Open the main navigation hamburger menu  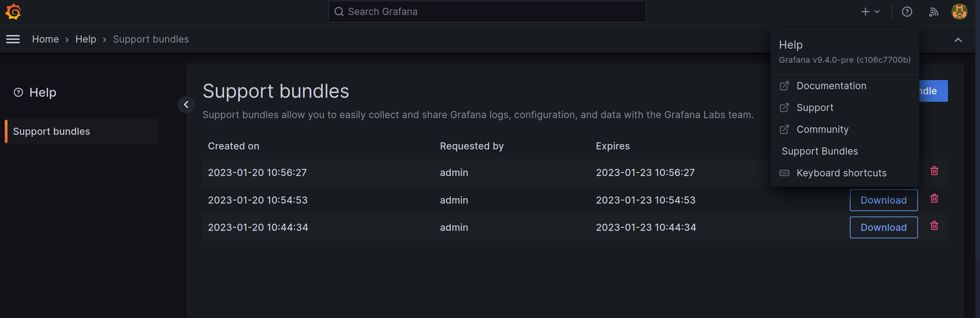click(13, 39)
